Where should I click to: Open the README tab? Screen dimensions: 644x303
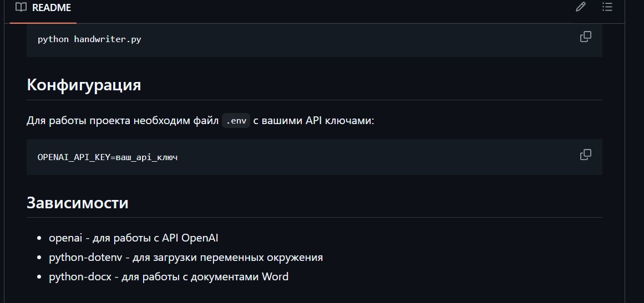(43, 8)
